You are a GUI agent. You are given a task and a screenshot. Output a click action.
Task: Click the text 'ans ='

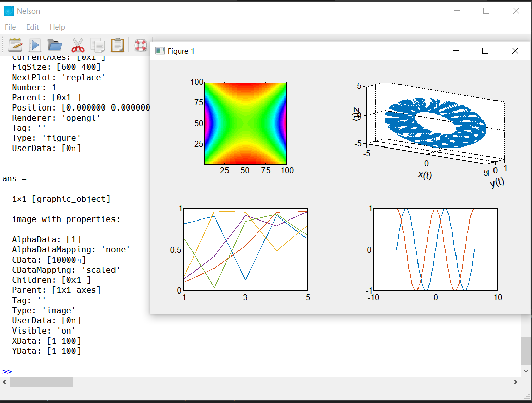tap(14, 179)
